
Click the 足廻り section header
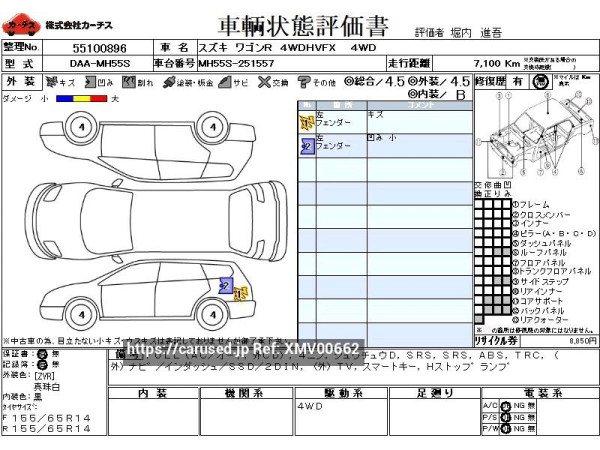click(x=435, y=393)
